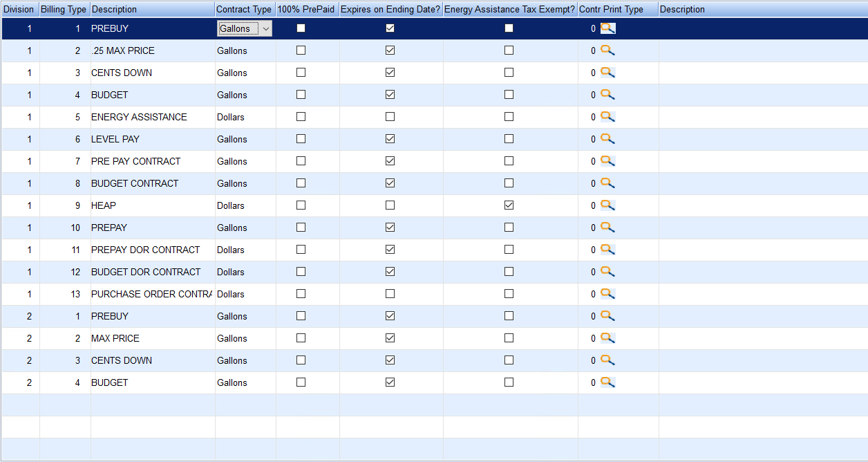The width and height of the screenshot is (868, 462).
Task: Click second Description cell in Division 2 BUDGET row
Action: point(763,382)
